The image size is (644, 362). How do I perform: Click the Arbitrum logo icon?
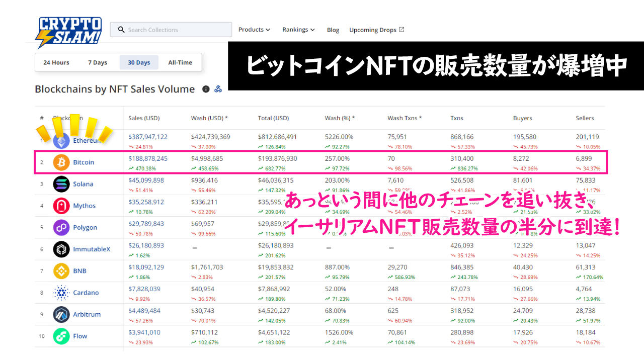tap(61, 314)
